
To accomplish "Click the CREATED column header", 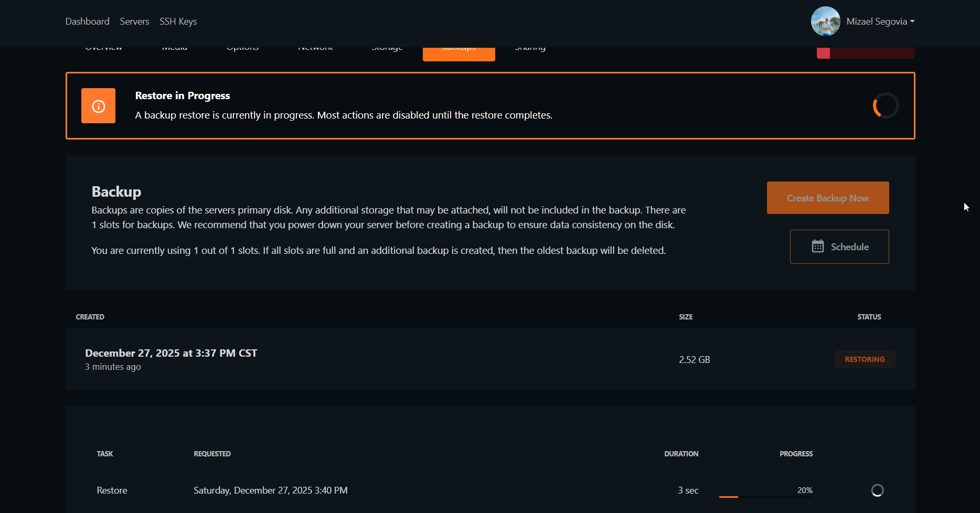I will 90,317.
